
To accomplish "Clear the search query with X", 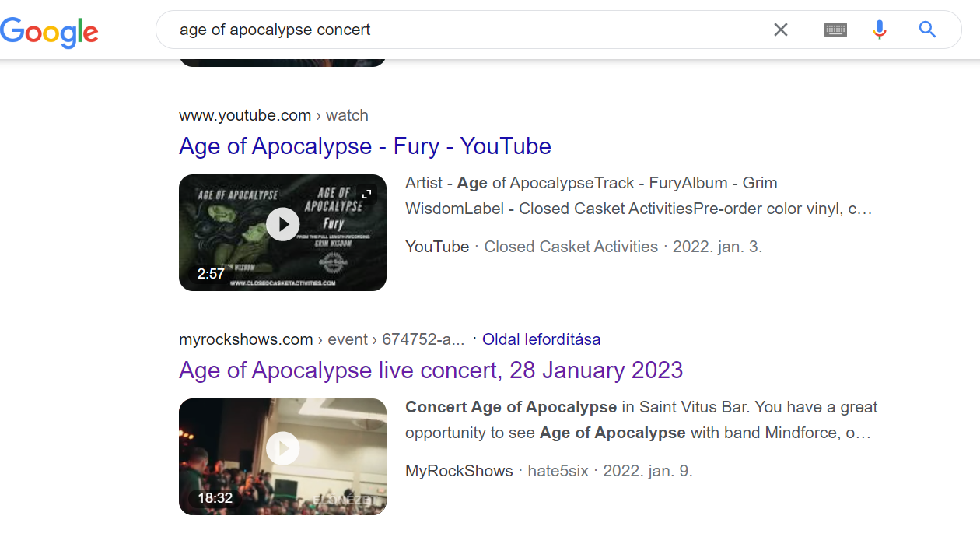I will [781, 30].
